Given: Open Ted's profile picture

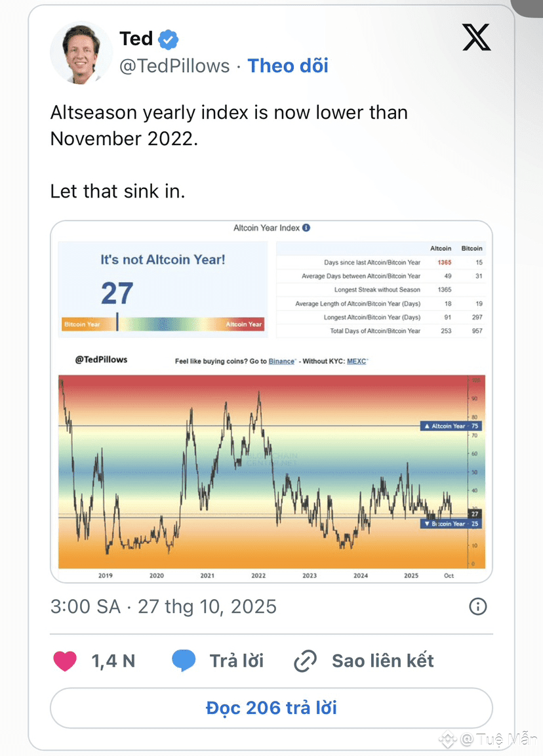Looking at the screenshot, I should tap(81, 52).
